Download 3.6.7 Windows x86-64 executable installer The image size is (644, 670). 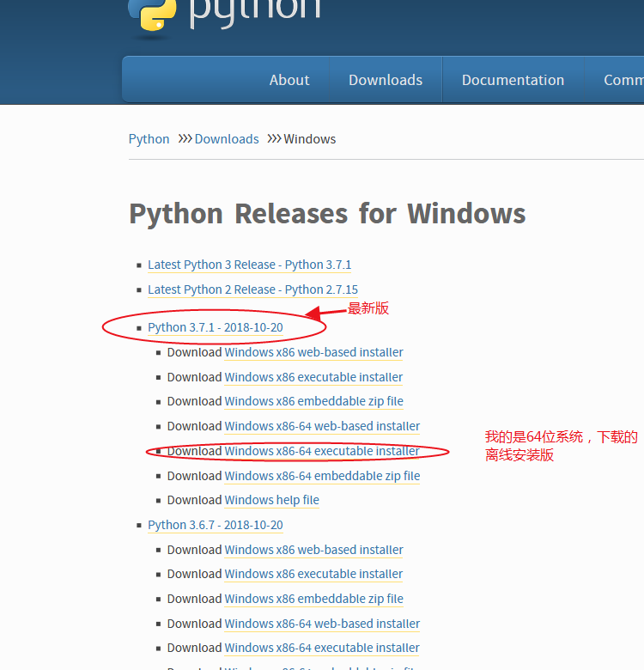coord(322,649)
